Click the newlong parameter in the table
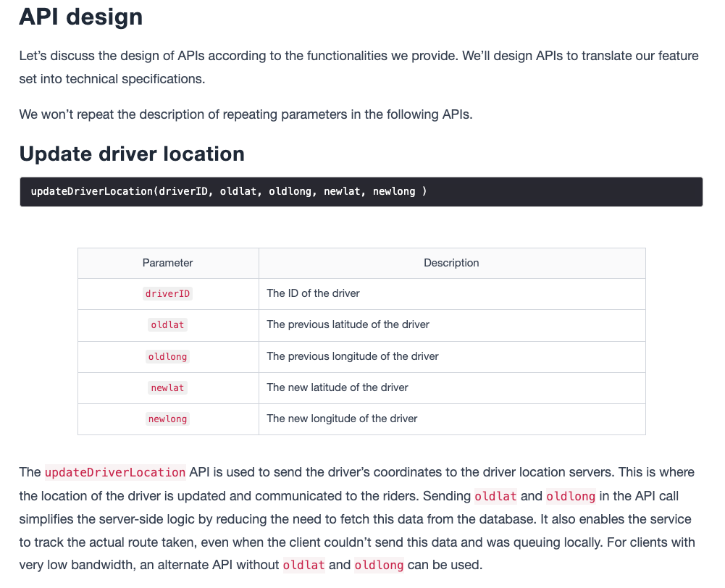The image size is (725, 588). tap(167, 419)
